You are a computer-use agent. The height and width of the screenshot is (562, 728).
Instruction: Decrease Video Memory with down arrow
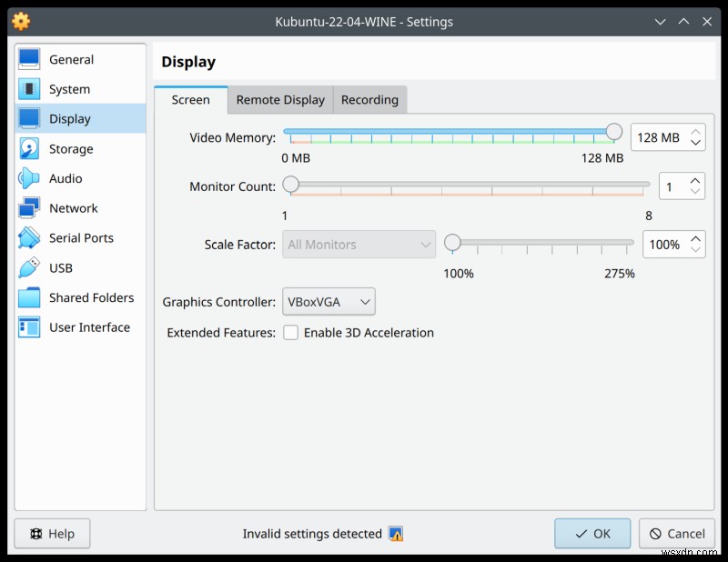click(695, 143)
